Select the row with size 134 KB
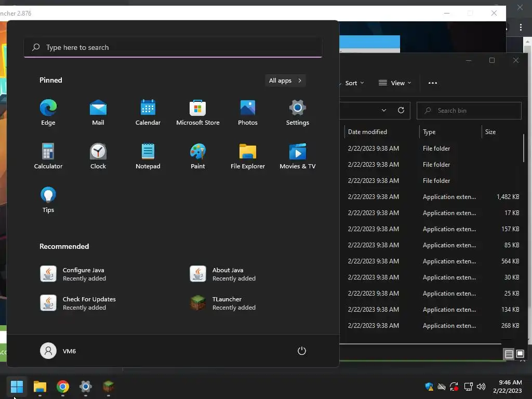The image size is (532, 399). pos(431,310)
